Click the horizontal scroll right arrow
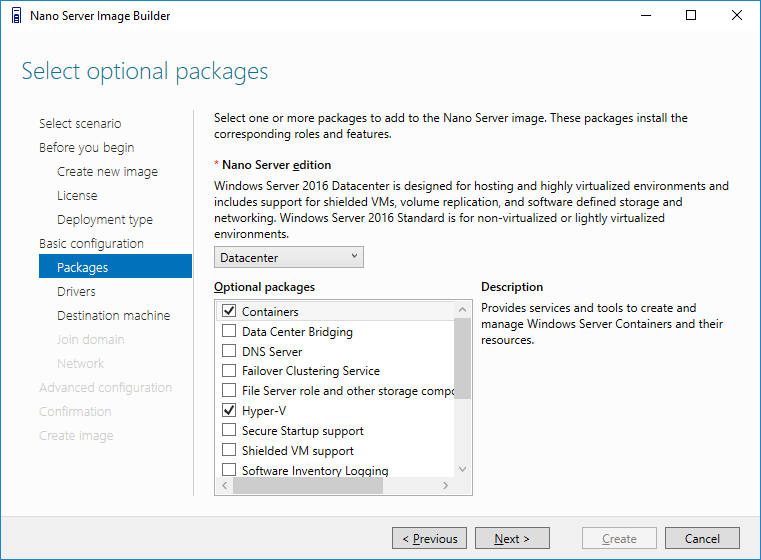The image size is (761, 560). click(446, 485)
